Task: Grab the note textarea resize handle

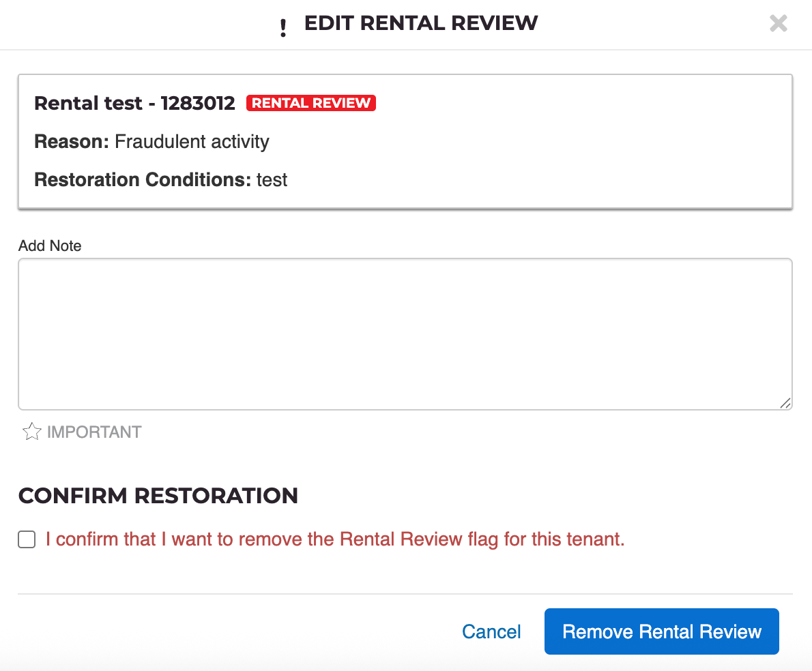Action: (785, 403)
